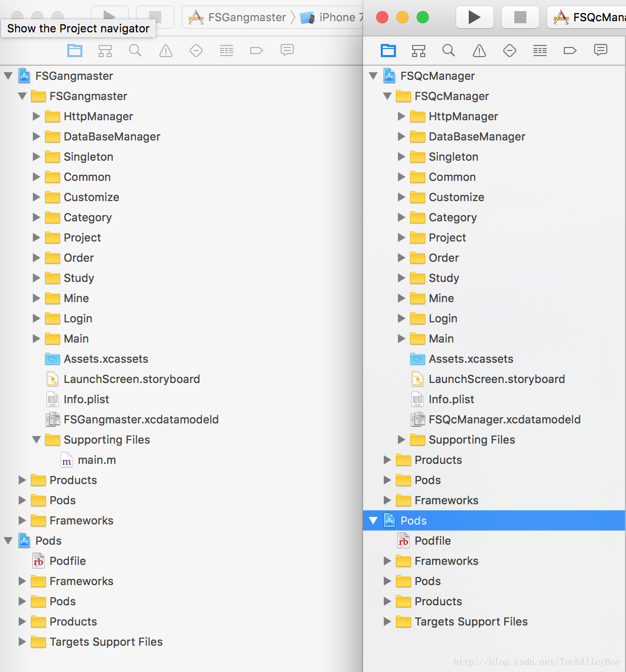Open Debug navigator in FSGangmaster window
626x672 pixels.
227,51
